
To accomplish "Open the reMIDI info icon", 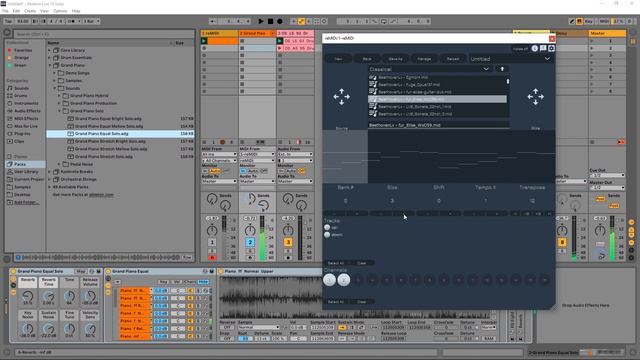I will coord(535,48).
